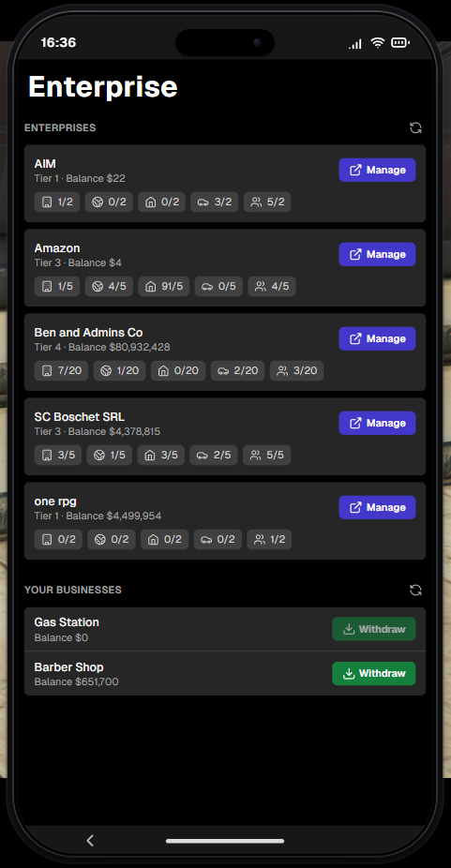Open Manage for SC Boschet SRL
The height and width of the screenshot is (868, 451).
(377, 423)
